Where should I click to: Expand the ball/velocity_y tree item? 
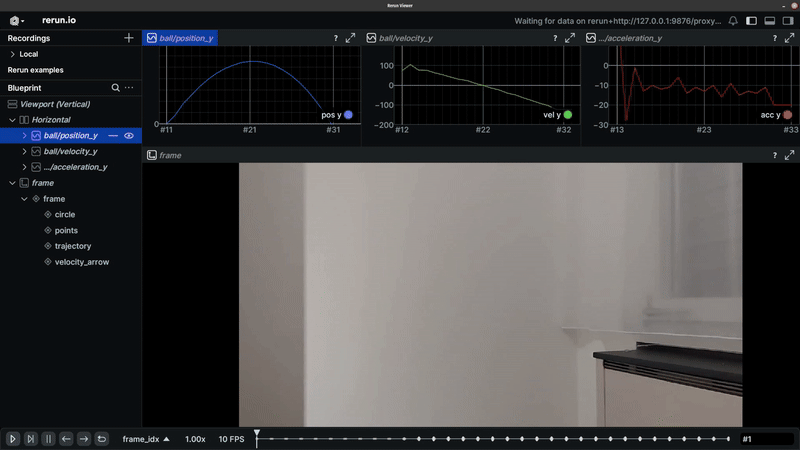coord(24,151)
